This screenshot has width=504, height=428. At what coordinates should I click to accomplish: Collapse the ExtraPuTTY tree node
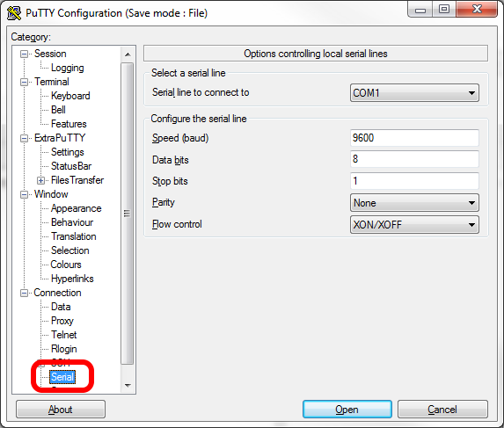point(24,138)
